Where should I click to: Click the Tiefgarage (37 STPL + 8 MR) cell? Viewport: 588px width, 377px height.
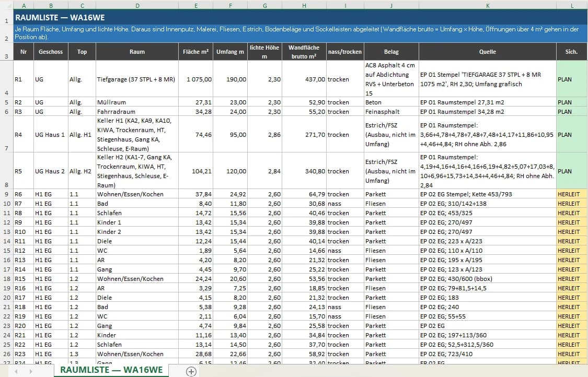point(137,79)
